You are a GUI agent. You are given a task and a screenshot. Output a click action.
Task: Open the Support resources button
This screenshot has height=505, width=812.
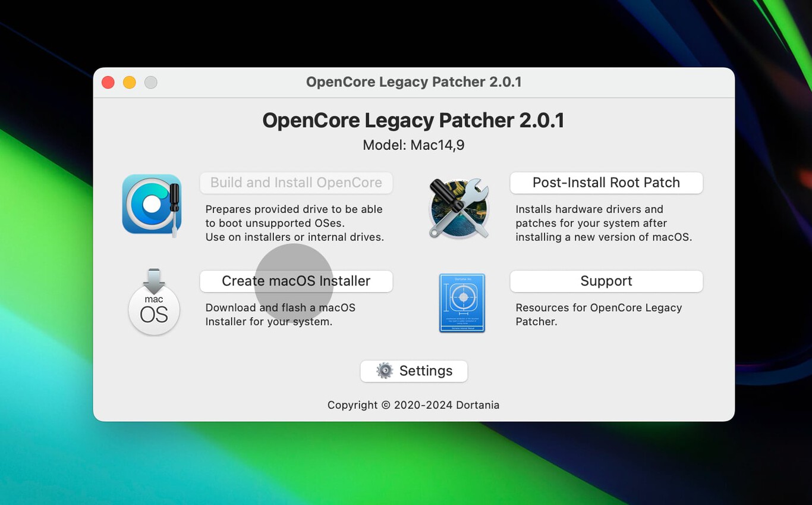606,281
